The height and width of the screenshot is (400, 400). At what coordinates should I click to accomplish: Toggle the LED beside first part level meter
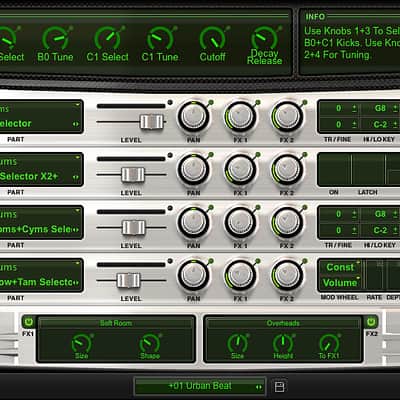click(x=170, y=102)
